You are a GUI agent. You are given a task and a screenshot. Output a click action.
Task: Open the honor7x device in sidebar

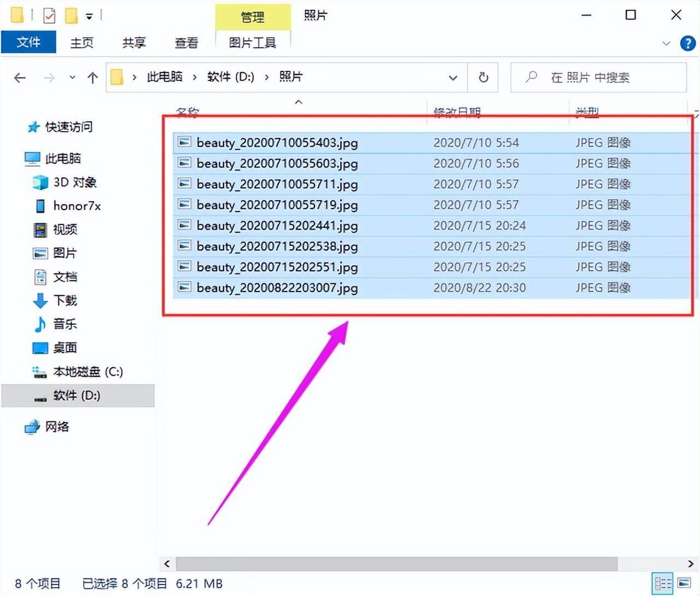(77, 206)
